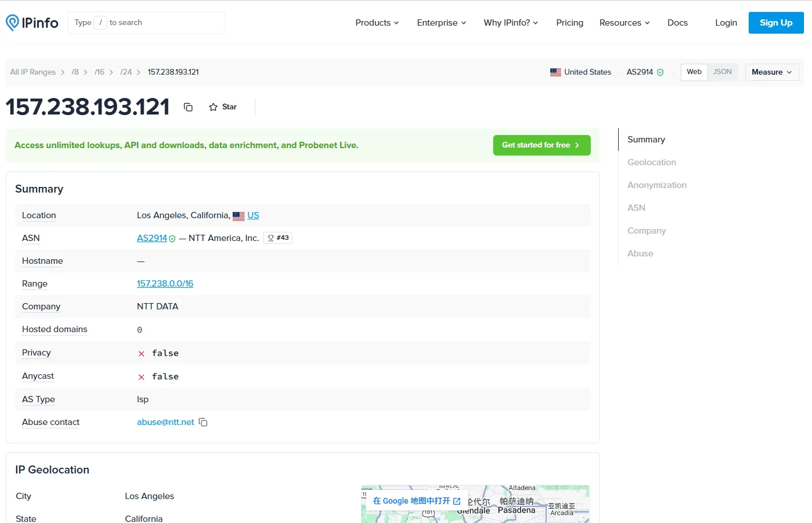Open the Docs page

click(677, 23)
